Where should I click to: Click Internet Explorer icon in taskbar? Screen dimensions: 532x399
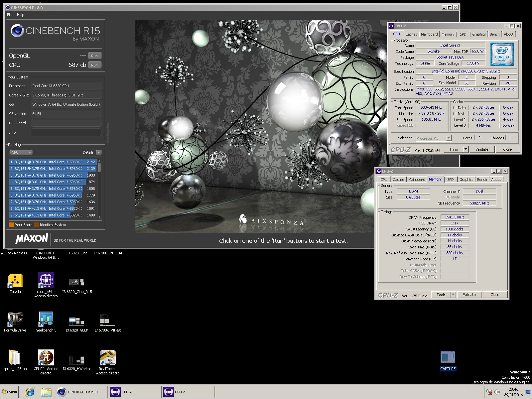click(30, 392)
